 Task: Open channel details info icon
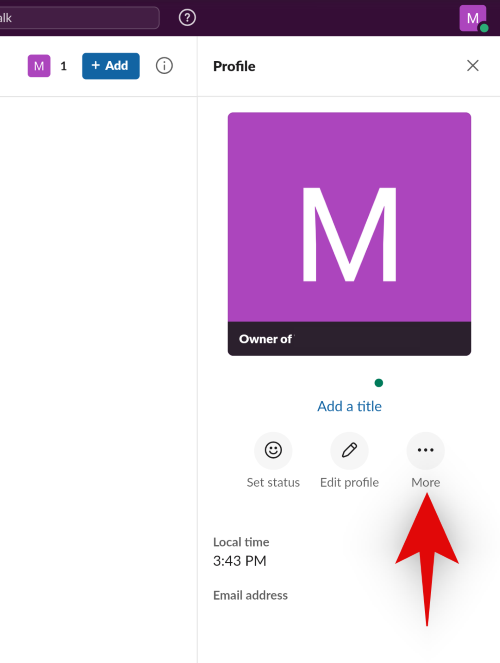click(164, 66)
